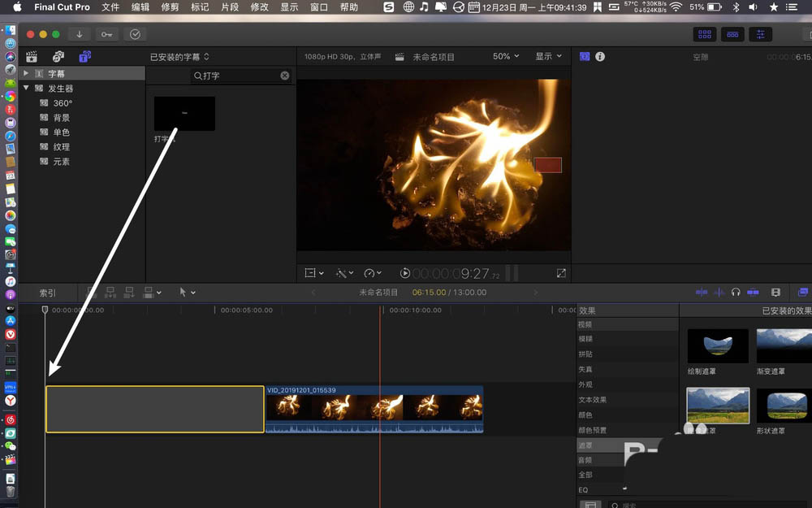The width and height of the screenshot is (812, 508).
Task: Click the background tasks checkmark icon
Action: 135,34
